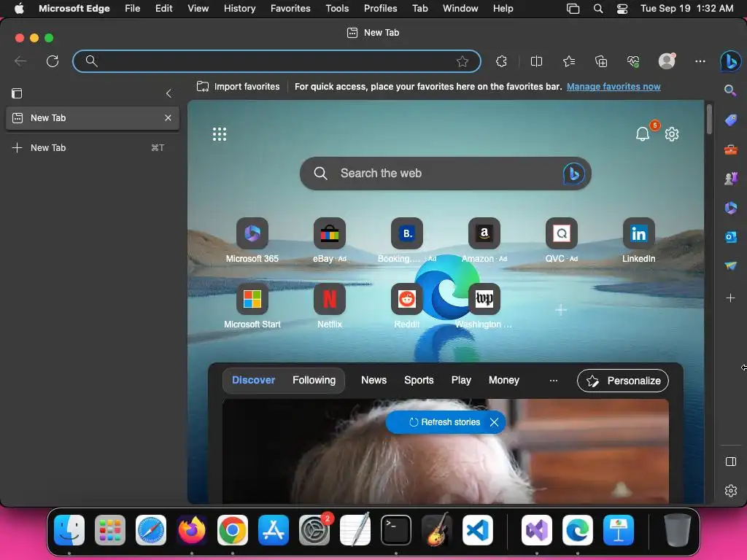Open the apps grid launcher on page

point(220,134)
